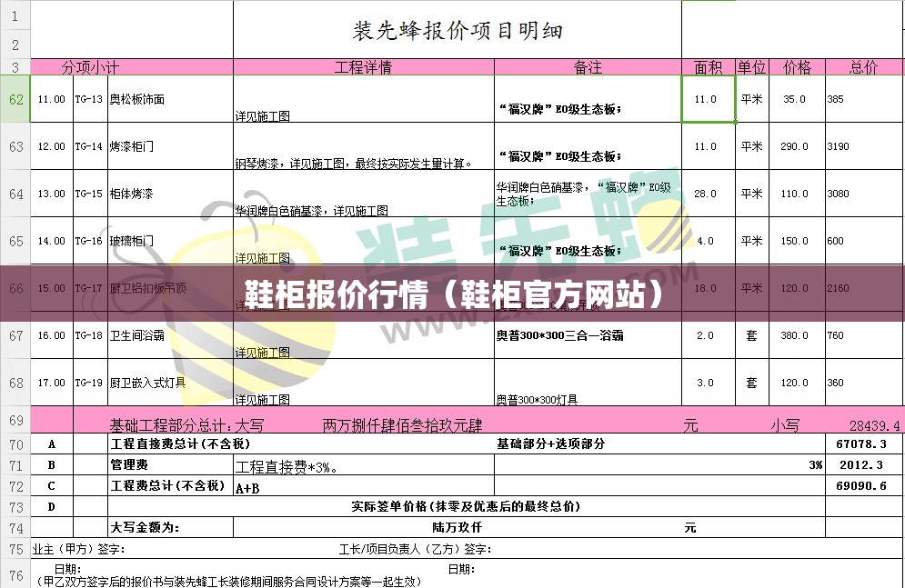Click the 奥普300*300三合一浴霸 remarks cell
The height and width of the screenshot is (588, 905).
588,335
